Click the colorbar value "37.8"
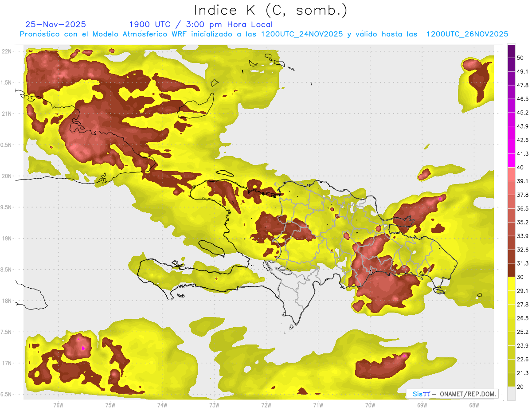The width and height of the screenshot is (532, 411). click(523, 195)
